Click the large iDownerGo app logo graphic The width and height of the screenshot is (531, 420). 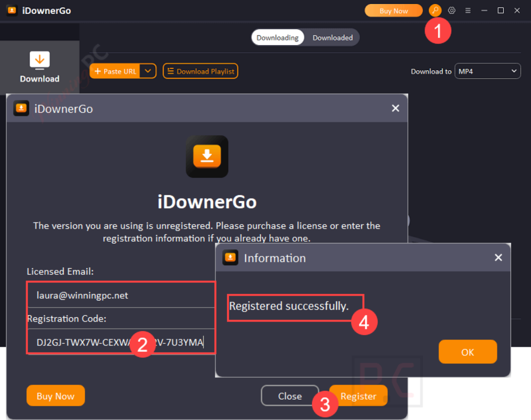pyautogui.click(x=207, y=157)
